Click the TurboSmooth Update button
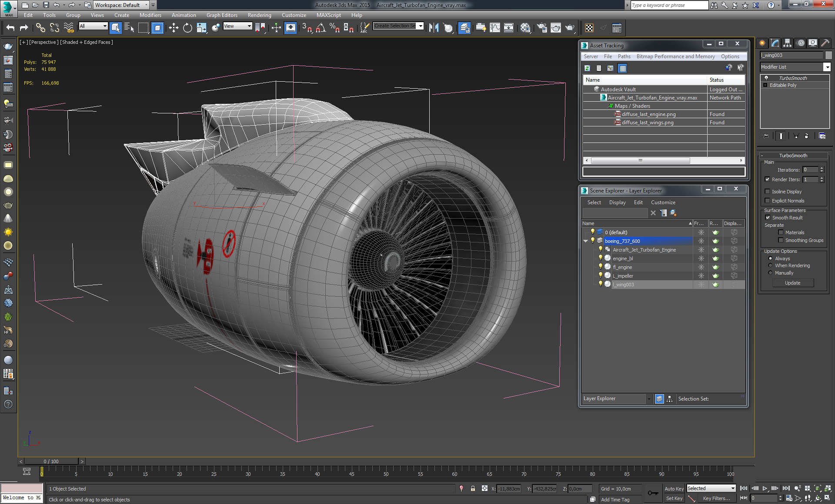The height and width of the screenshot is (504, 835). click(x=793, y=283)
